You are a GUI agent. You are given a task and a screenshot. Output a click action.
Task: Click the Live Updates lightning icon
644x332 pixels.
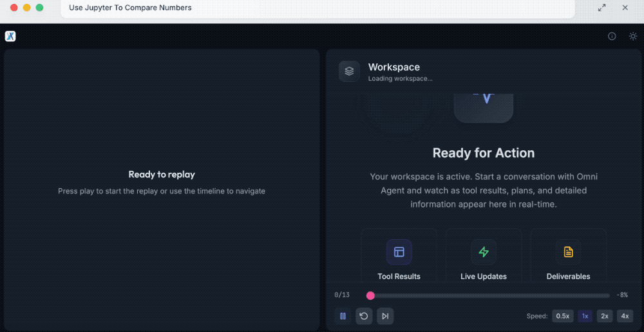pos(484,252)
